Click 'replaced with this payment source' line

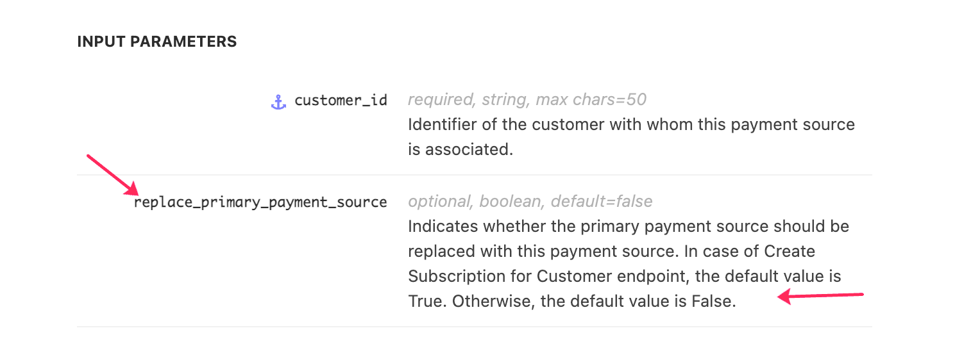coord(611,252)
